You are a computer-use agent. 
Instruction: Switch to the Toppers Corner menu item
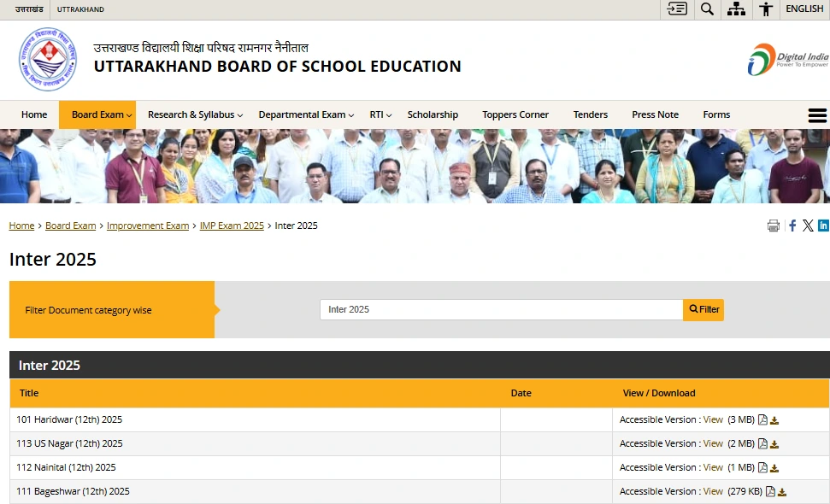click(515, 114)
